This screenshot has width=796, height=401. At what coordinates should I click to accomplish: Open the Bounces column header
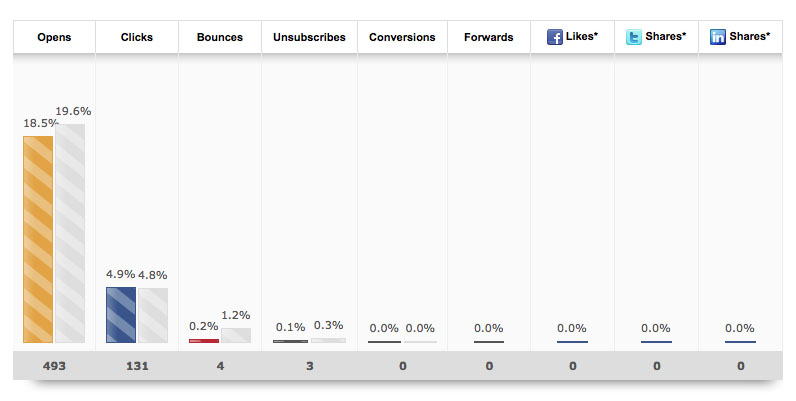point(220,37)
